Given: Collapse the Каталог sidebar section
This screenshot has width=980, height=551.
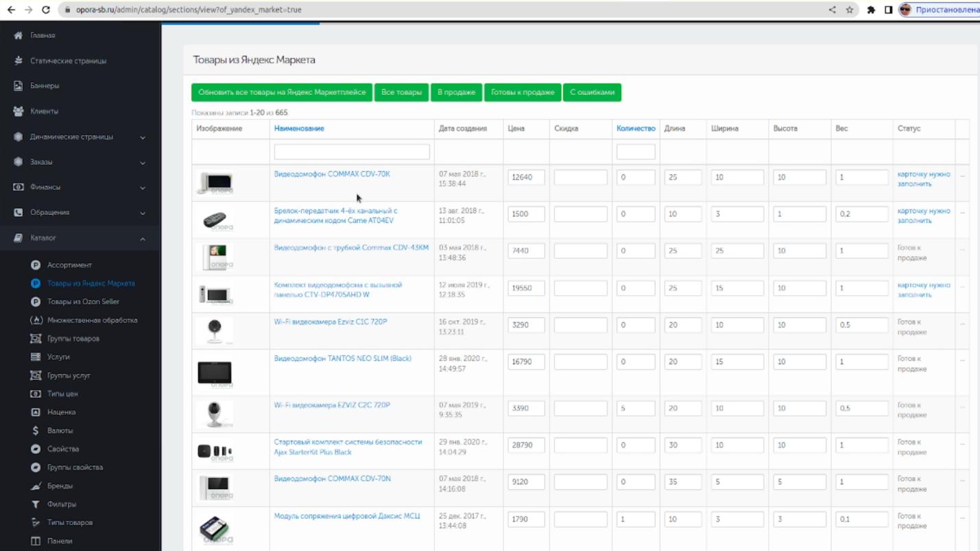Looking at the screenshot, I should pyautogui.click(x=143, y=239).
